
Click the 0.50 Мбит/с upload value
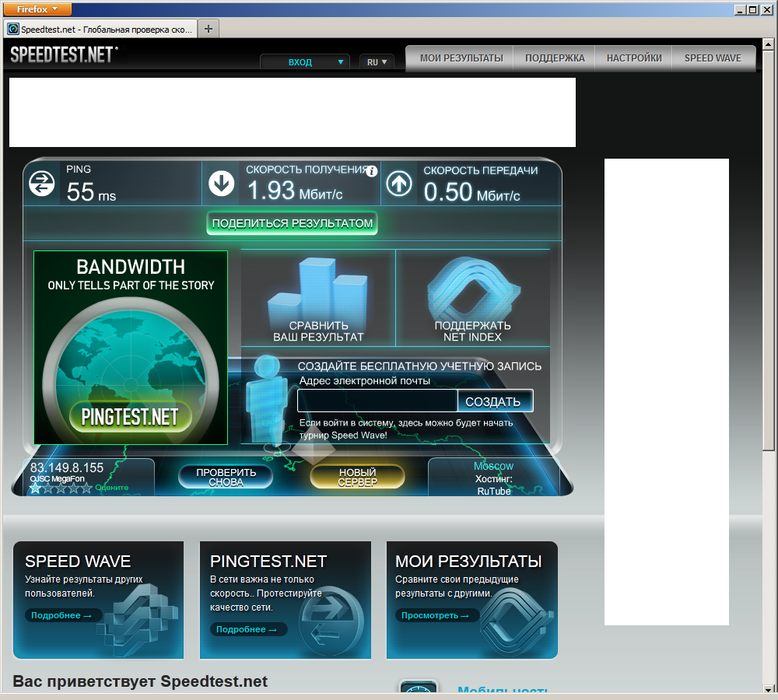pyautogui.click(x=472, y=192)
